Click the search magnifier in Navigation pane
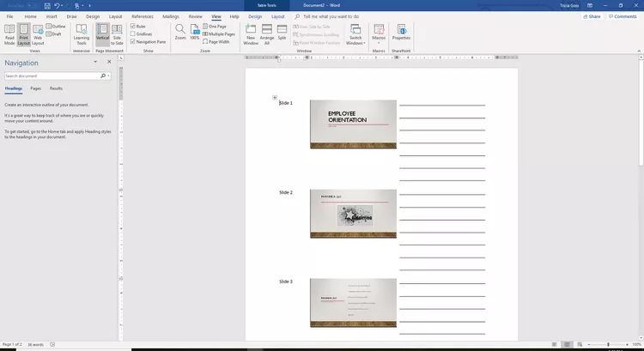644x351 pixels. [x=103, y=76]
